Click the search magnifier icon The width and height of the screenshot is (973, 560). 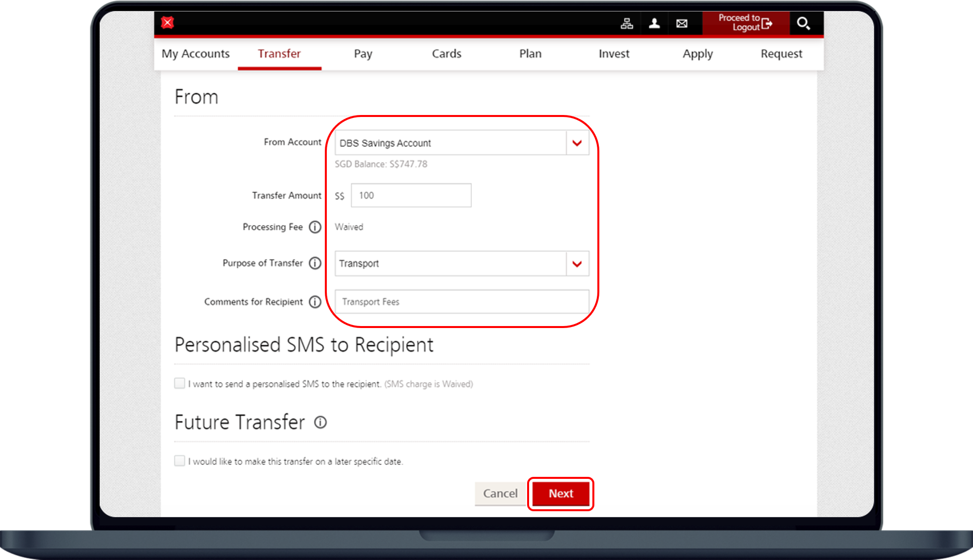pyautogui.click(x=803, y=23)
